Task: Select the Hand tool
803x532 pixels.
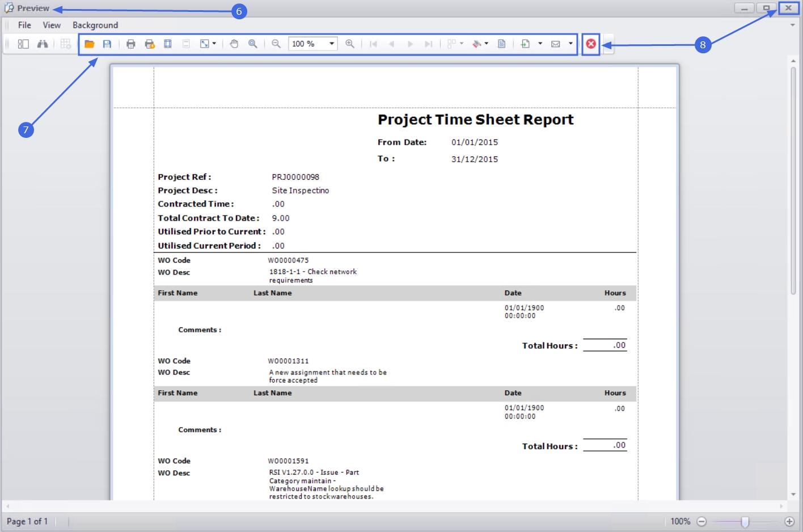Action: coord(234,44)
